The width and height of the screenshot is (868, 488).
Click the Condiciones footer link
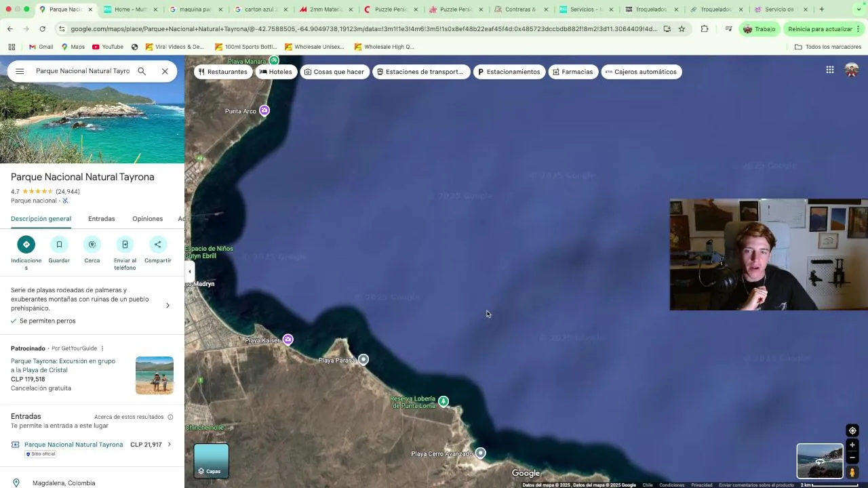coord(671,485)
